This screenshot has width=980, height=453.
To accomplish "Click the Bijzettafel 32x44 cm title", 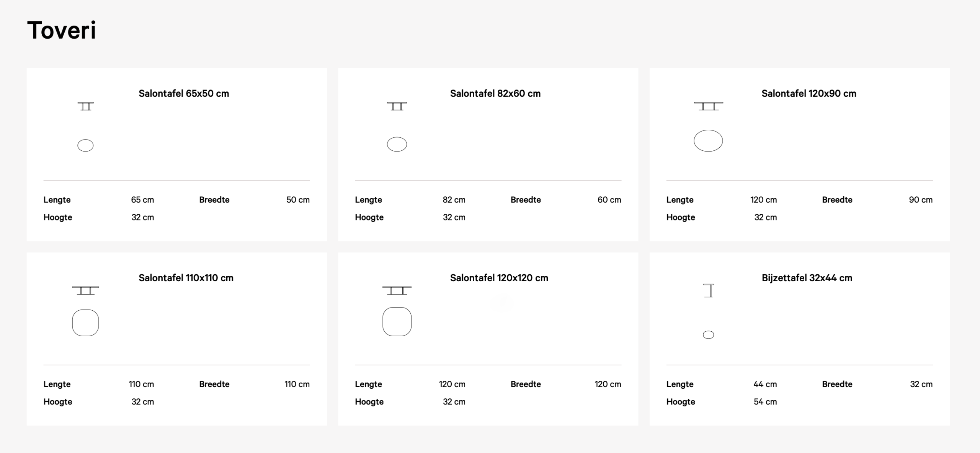I will point(807,278).
